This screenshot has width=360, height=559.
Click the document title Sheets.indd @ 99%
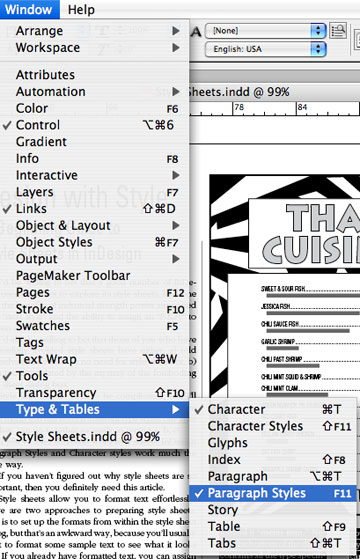[x=238, y=92]
